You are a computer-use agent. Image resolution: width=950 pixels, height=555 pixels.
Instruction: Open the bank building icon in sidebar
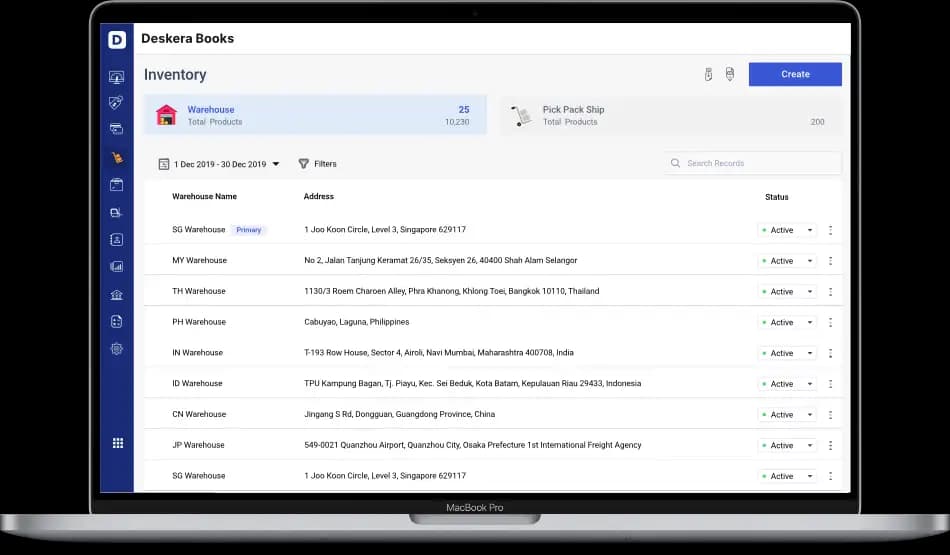pos(116,294)
